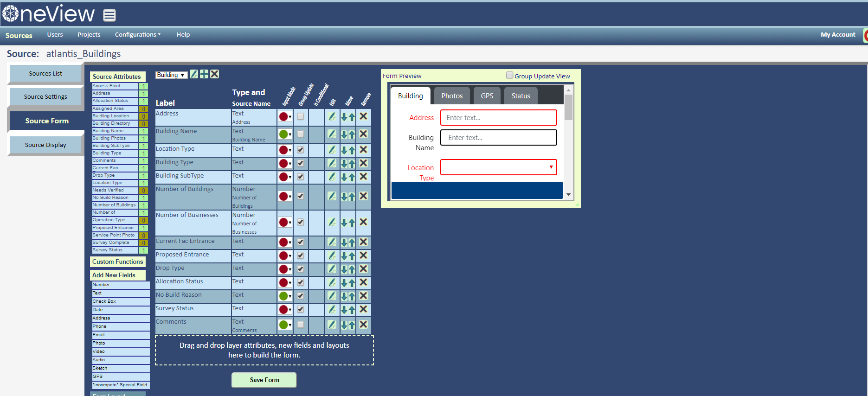868x396 pixels.
Task: Open the Projects menu item
Action: [89, 34]
